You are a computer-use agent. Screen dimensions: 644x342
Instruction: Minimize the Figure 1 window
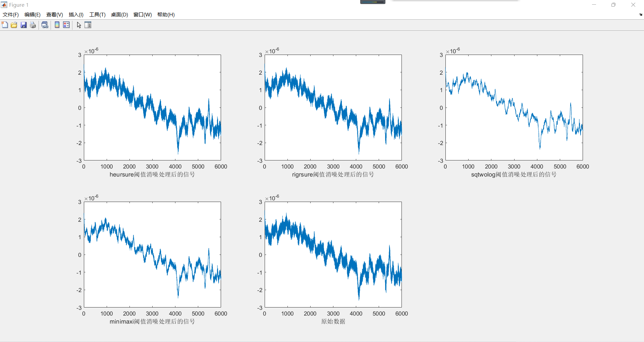[594, 5]
